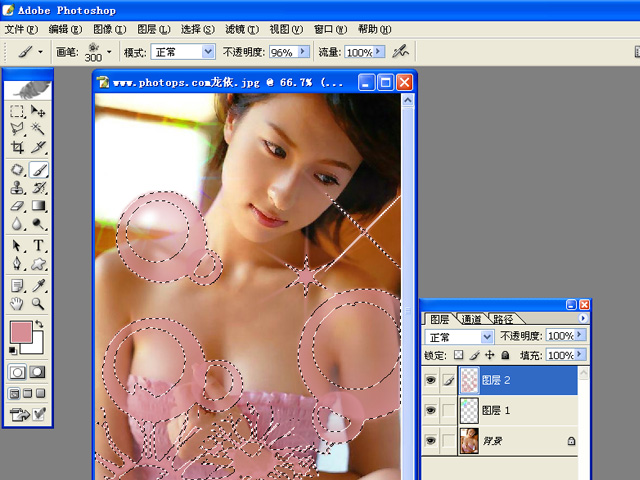
Task: Pick the Crop tool in toolbox
Action: point(17,148)
